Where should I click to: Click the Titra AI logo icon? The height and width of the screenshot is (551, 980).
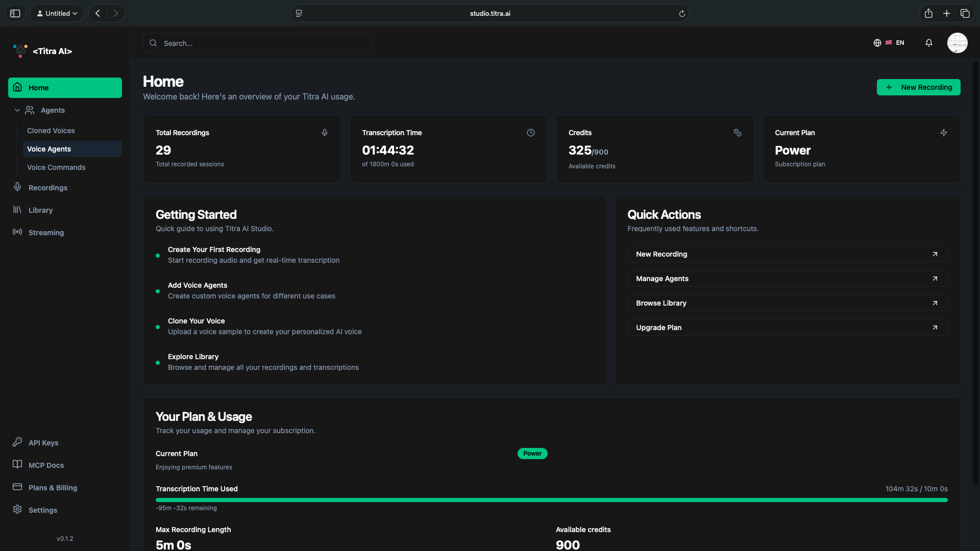click(20, 51)
